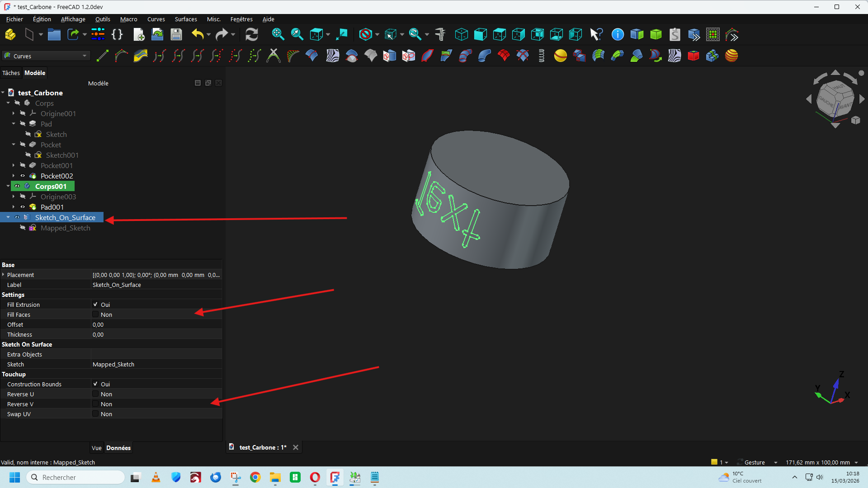Viewport: 868px width, 488px height.
Task: Click the Fit all zoom icon
Action: click(x=278, y=35)
